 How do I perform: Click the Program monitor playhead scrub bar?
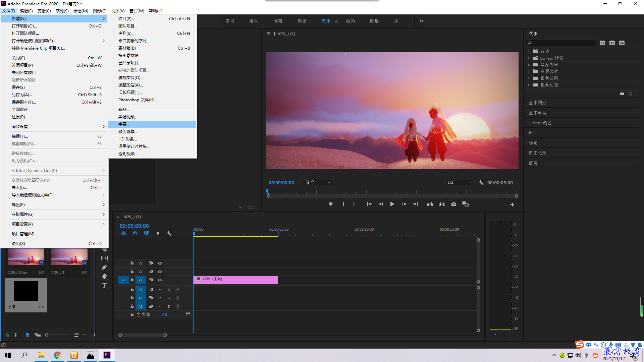pos(392,196)
